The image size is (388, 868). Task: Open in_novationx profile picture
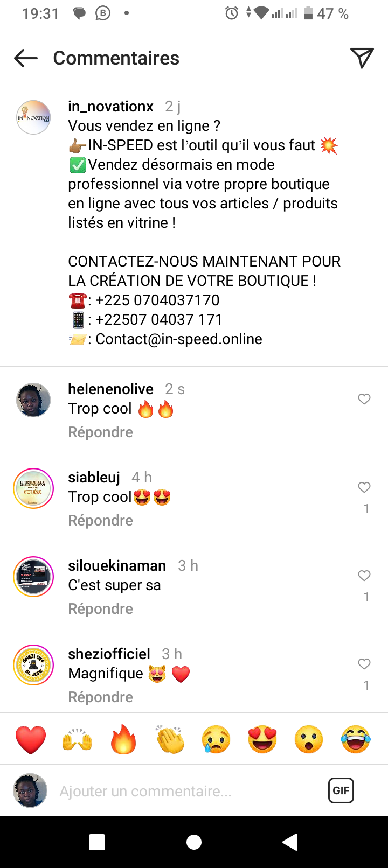coord(33,117)
